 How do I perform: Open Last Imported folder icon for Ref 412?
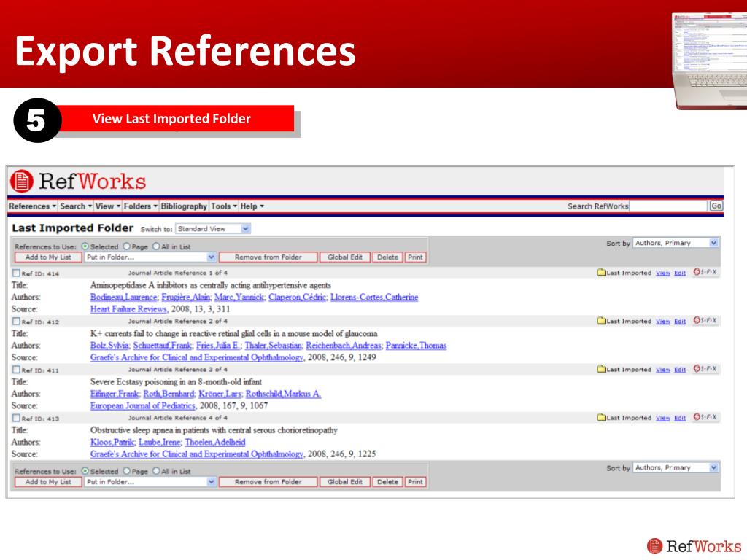(602, 321)
